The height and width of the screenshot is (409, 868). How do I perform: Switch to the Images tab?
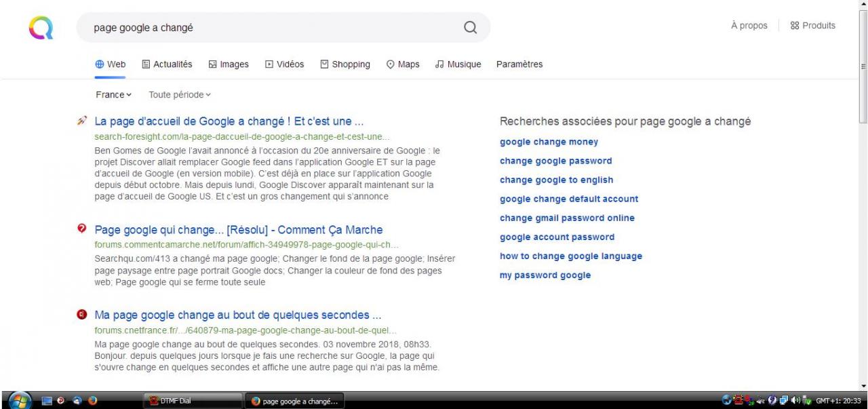[x=229, y=64]
